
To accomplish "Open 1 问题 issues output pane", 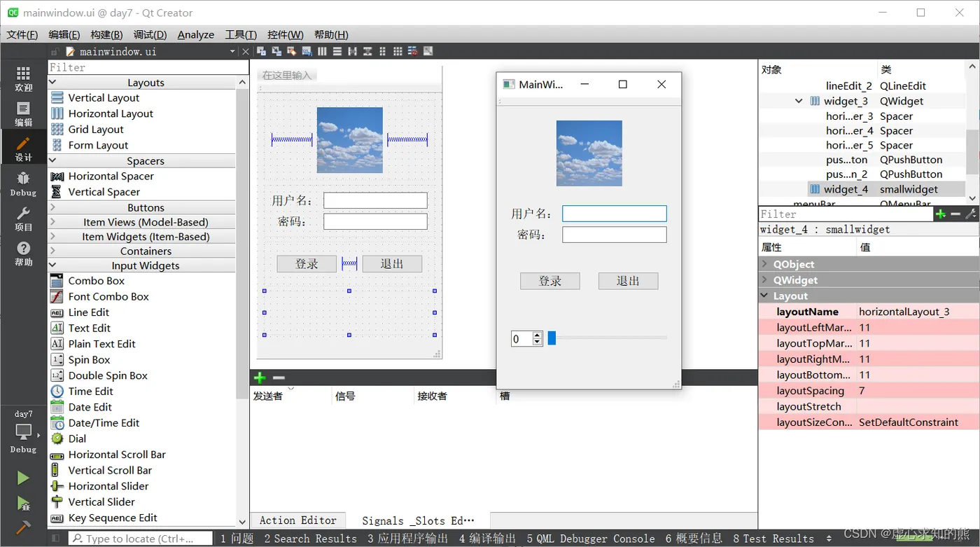I will (237, 538).
